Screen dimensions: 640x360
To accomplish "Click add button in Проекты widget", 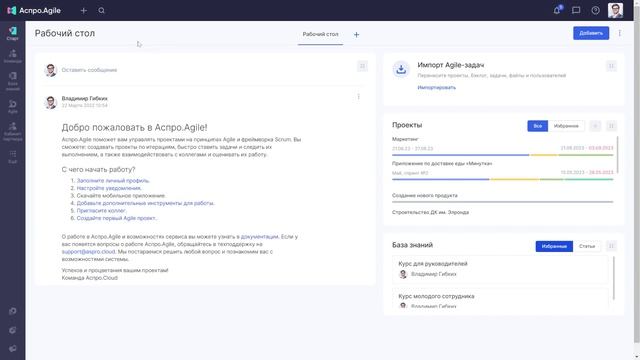I will click(595, 126).
